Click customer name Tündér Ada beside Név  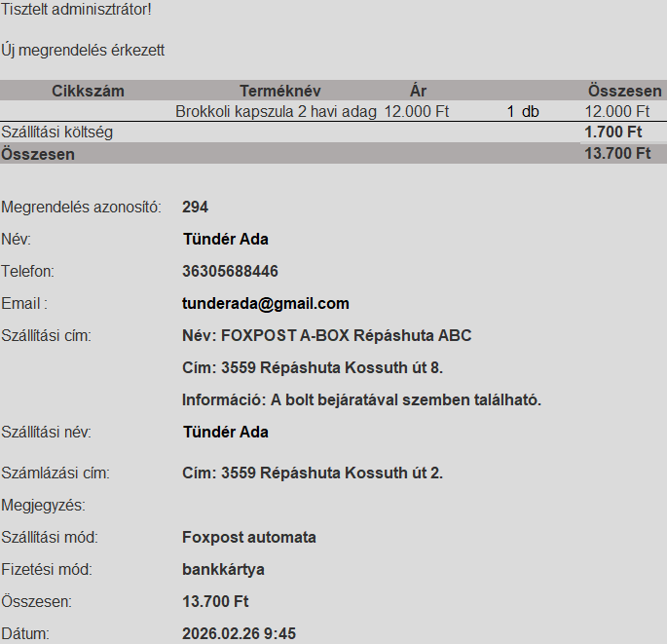click(x=225, y=240)
